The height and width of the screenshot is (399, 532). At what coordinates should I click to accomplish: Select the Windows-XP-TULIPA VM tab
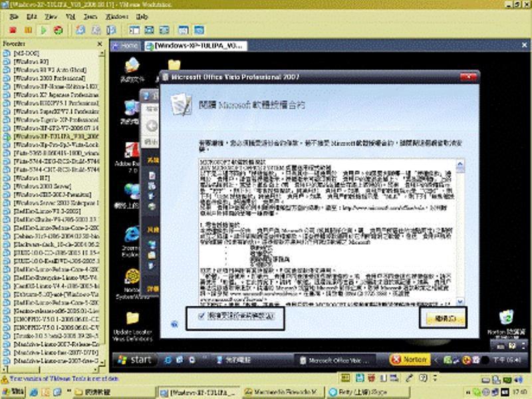click(195, 45)
